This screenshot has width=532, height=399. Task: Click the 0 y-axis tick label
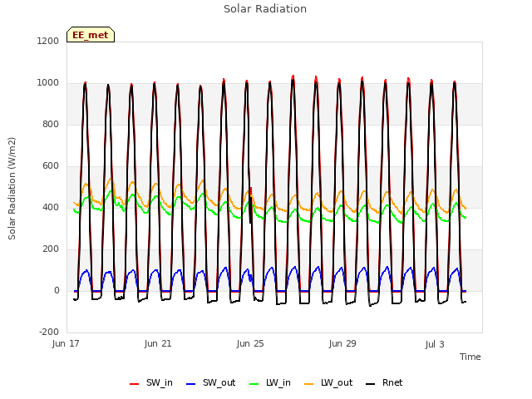(x=57, y=291)
